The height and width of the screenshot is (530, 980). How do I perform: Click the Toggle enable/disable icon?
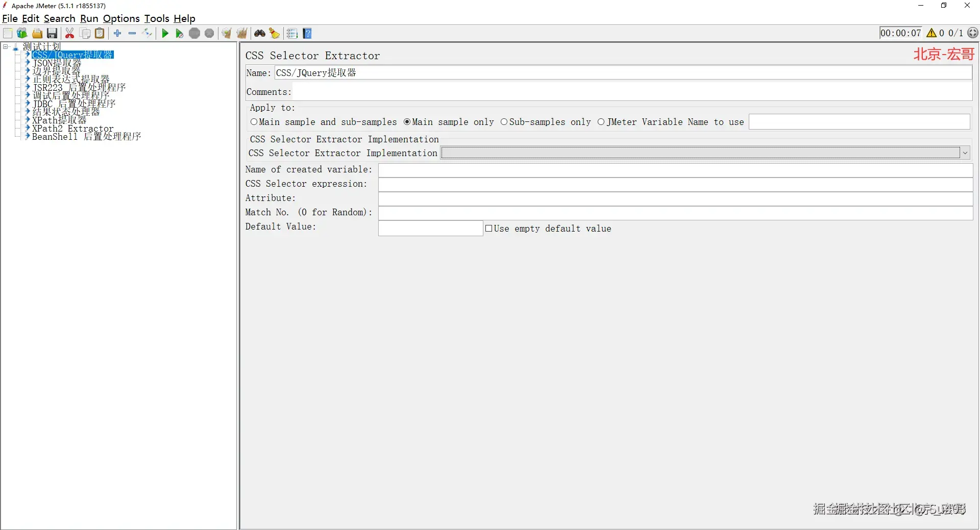click(148, 34)
